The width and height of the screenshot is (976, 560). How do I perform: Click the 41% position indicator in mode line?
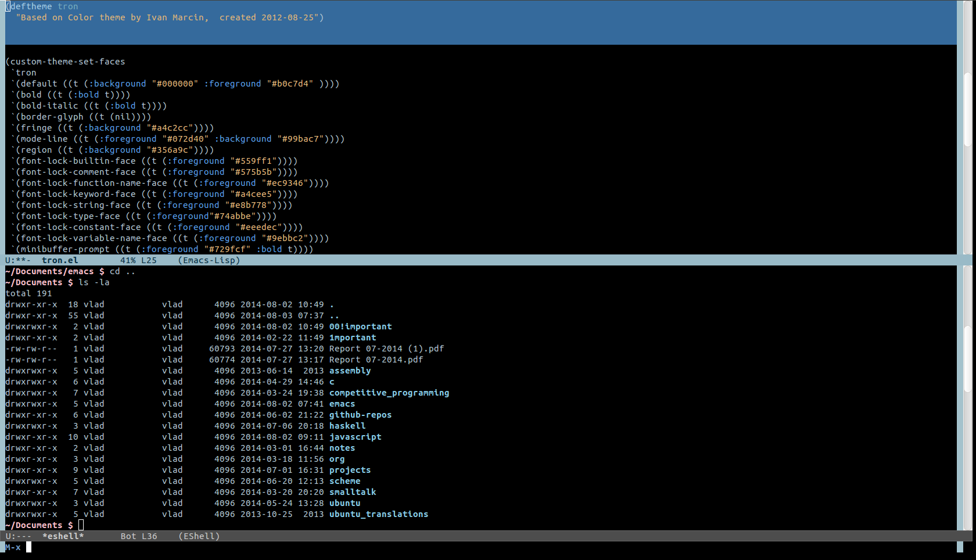point(128,260)
